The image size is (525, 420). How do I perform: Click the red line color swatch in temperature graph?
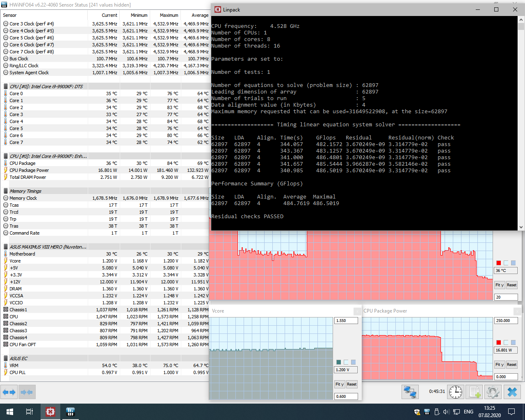[499, 263]
